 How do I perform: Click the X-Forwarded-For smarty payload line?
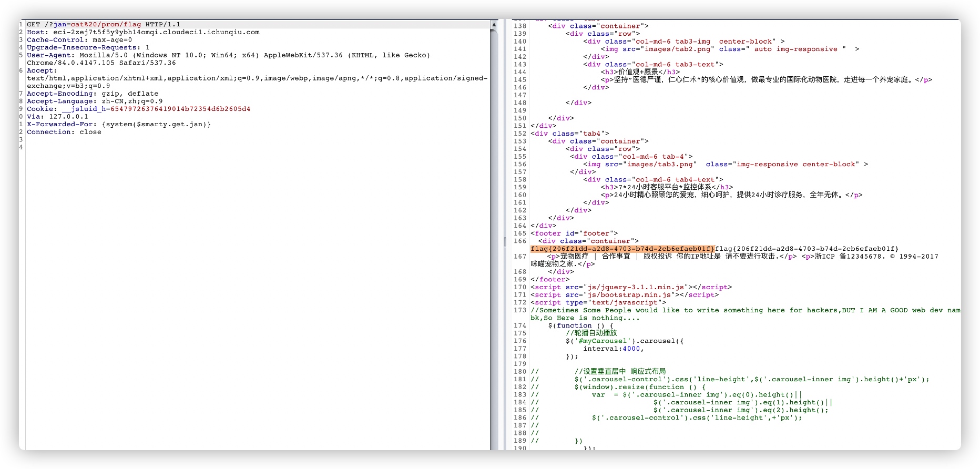pyautogui.click(x=119, y=124)
